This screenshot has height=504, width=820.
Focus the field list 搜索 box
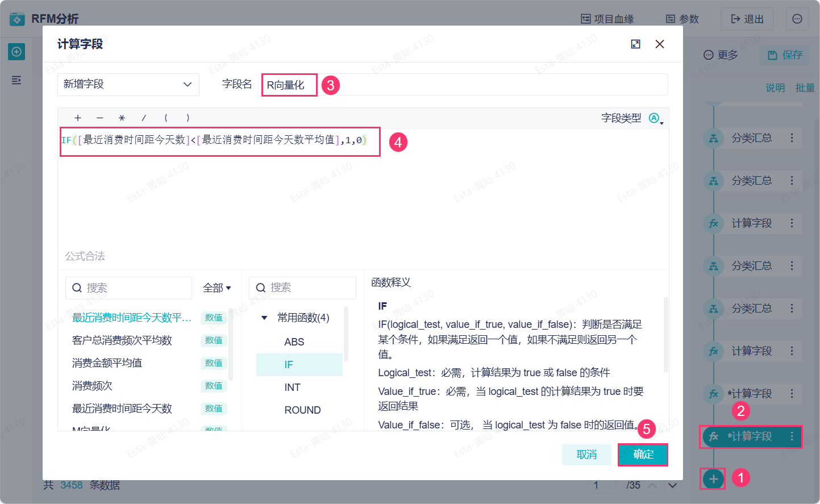pyautogui.click(x=128, y=288)
